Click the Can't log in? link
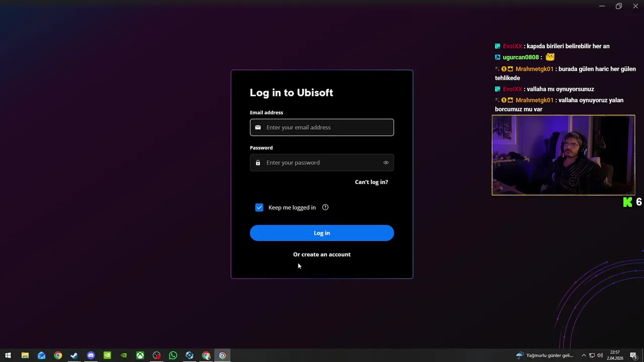This screenshot has width=644, height=362. click(x=371, y=182)
